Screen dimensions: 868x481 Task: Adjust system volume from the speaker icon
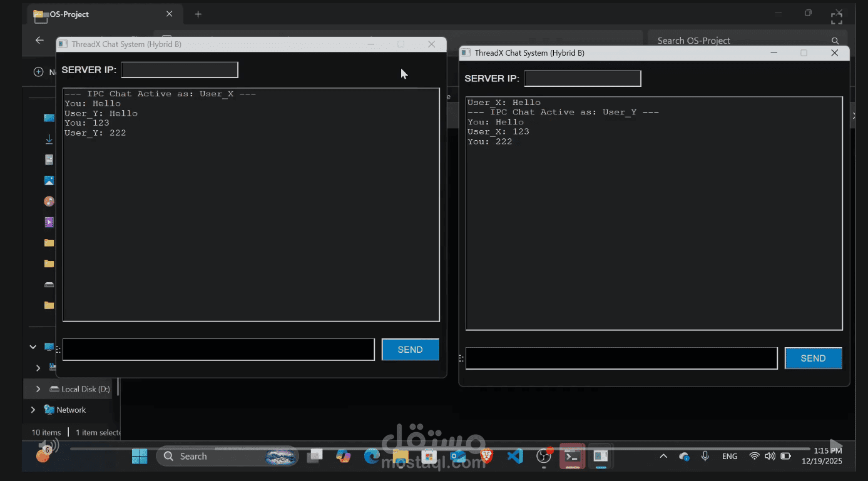770,456
